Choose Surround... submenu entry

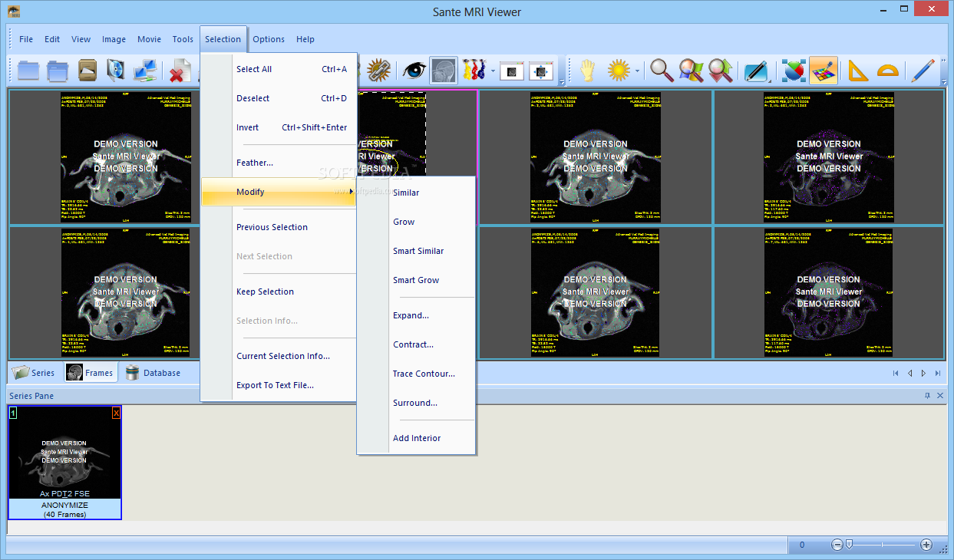coord(417,403)
